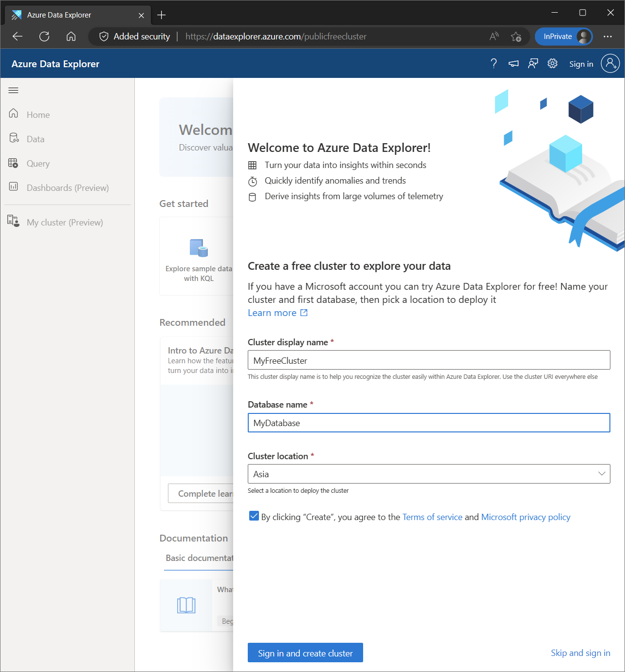Click the account avatar icon
The height and width of the screenshot is (672, 625).
610,63
